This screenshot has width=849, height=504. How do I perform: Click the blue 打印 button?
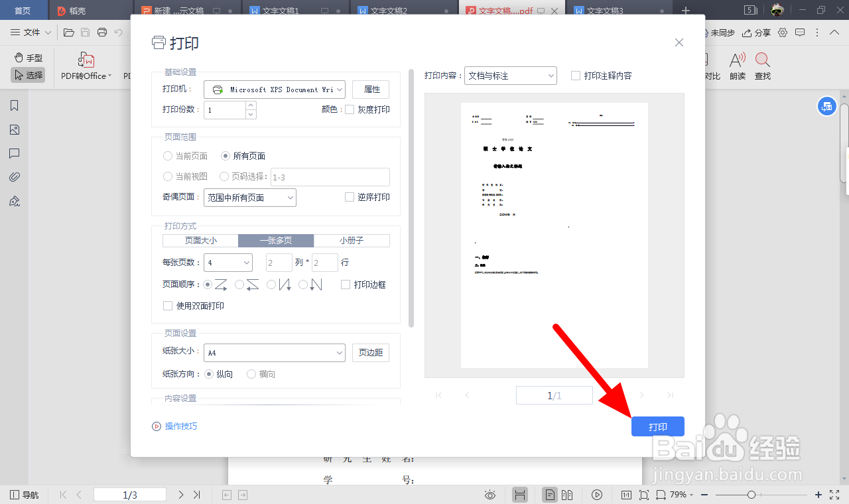657,426
